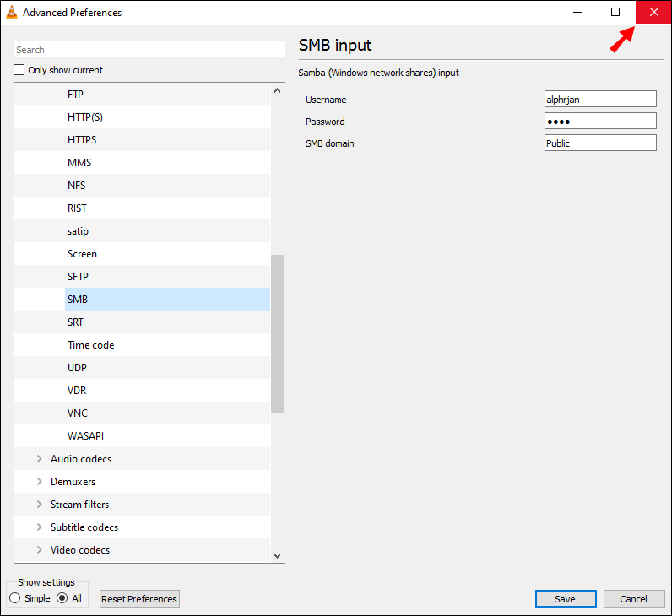This screenshot has height=616, width=672.
Task: Click the VLC cone icon in title bar
Action: tap(12, 12)
